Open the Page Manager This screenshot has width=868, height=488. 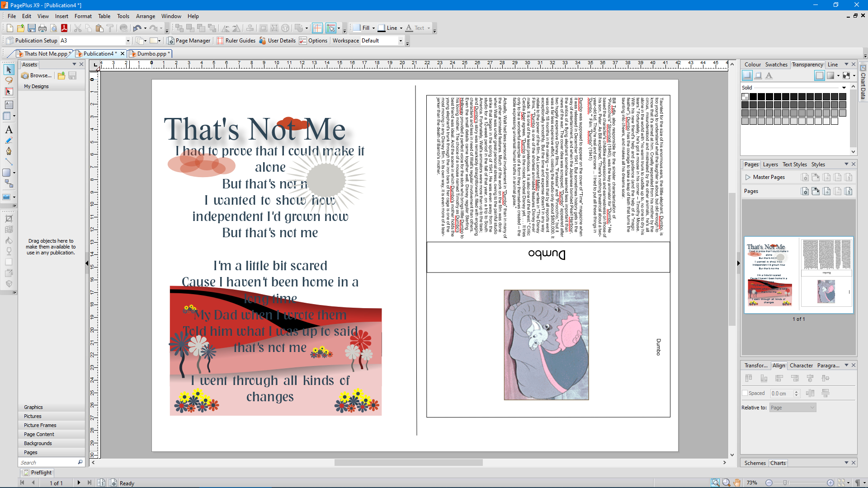point(189,41)
